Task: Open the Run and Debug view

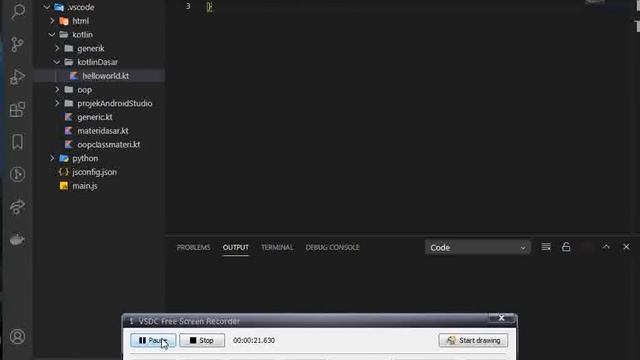Action: [x=17, y=77]
